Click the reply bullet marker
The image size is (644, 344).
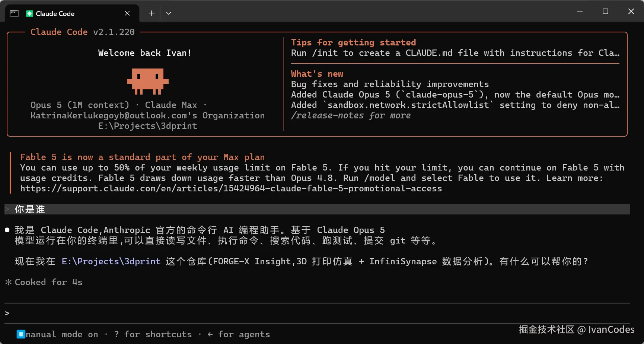[x=7, y=230]
